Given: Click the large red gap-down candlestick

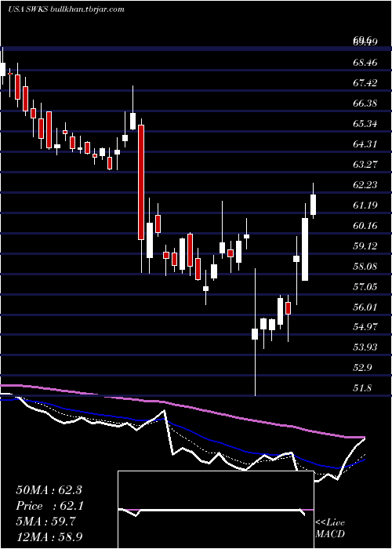Looking at the screenshot, I should [x=141, y=182].
